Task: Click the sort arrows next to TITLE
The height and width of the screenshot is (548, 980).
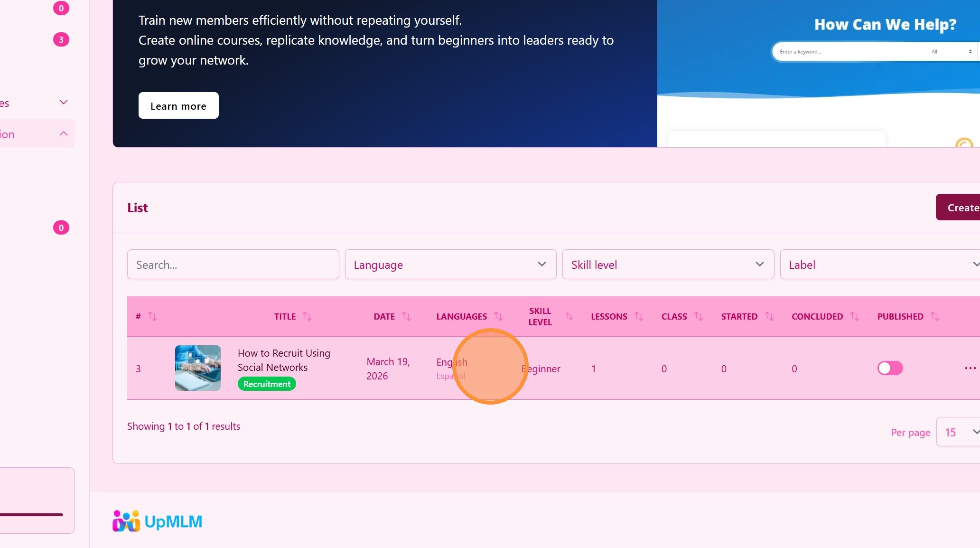Action: 307,316
